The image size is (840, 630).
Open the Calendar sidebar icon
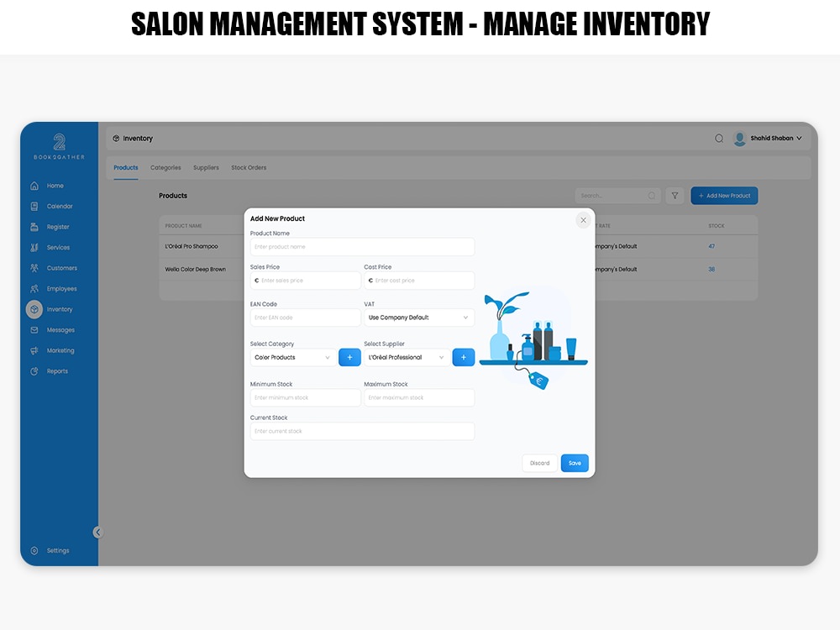(34, 207)
